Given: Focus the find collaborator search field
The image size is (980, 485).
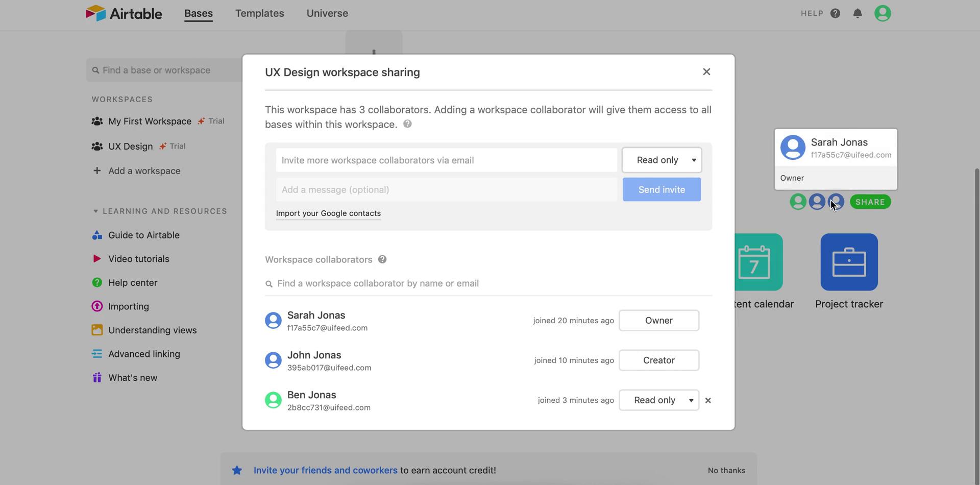Looking at the screenshot, I should click(x=488, y=284).
